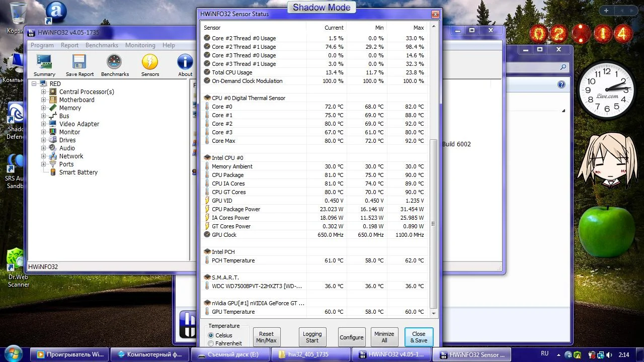
Task: Launch Benchmarks from the HWiNFO32 toolbar
Action: click(115, 62)
